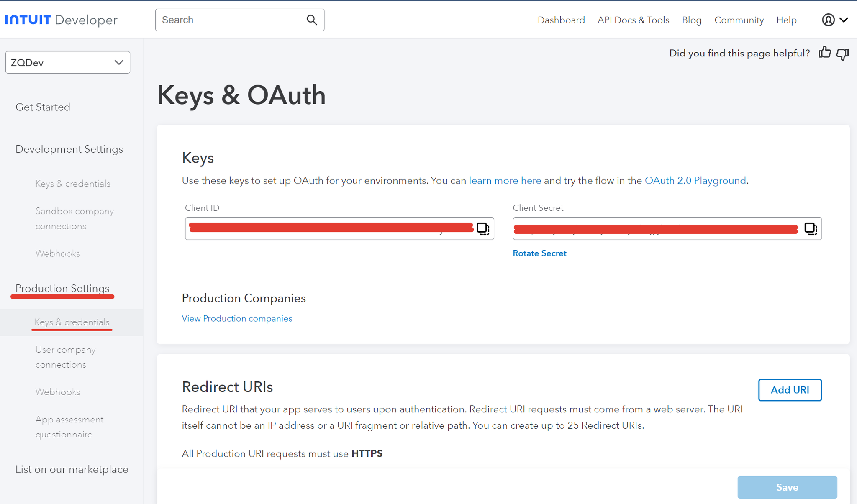857x504 pixels.
Task: Click the Add URI button
Action: 790,390
